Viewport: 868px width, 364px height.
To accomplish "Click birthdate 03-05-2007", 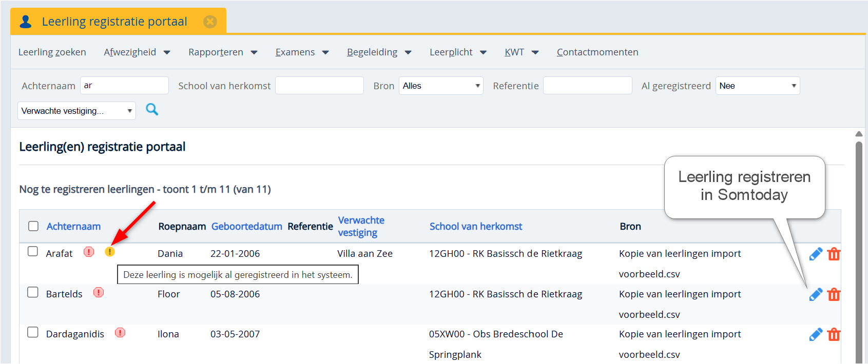I will tap(235, 334).
